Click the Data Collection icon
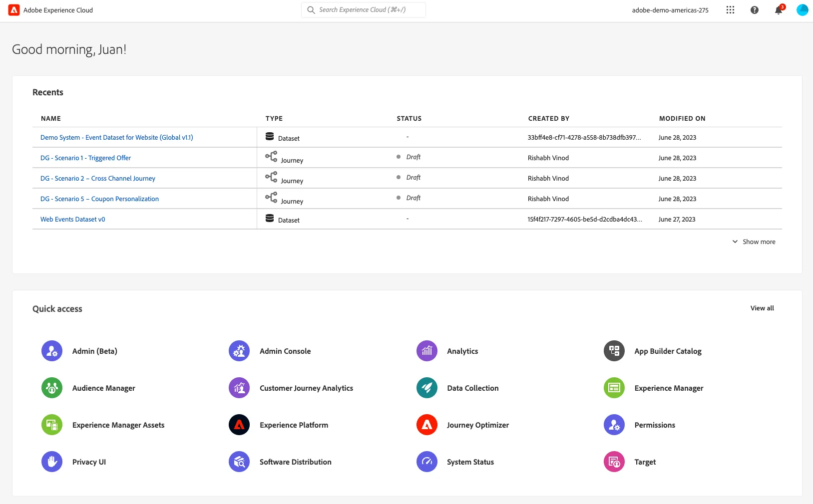Screen dimensions: 813x504 426,388
